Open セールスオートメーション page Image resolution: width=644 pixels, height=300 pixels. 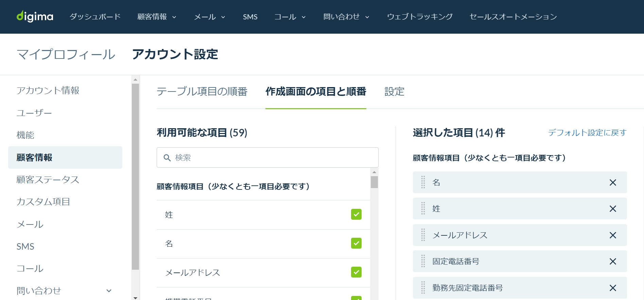click(x=513, y=17)
